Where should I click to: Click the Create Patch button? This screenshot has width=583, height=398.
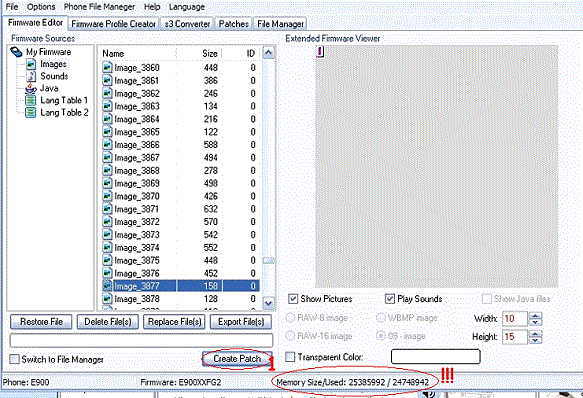pyautogui.click(x=237, y=359)
